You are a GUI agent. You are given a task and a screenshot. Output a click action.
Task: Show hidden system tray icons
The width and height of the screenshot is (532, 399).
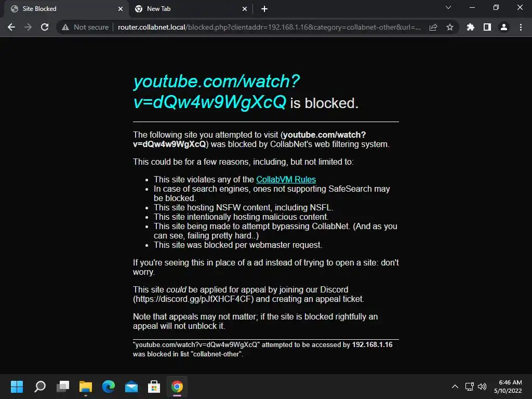click(x=455, y=387)
